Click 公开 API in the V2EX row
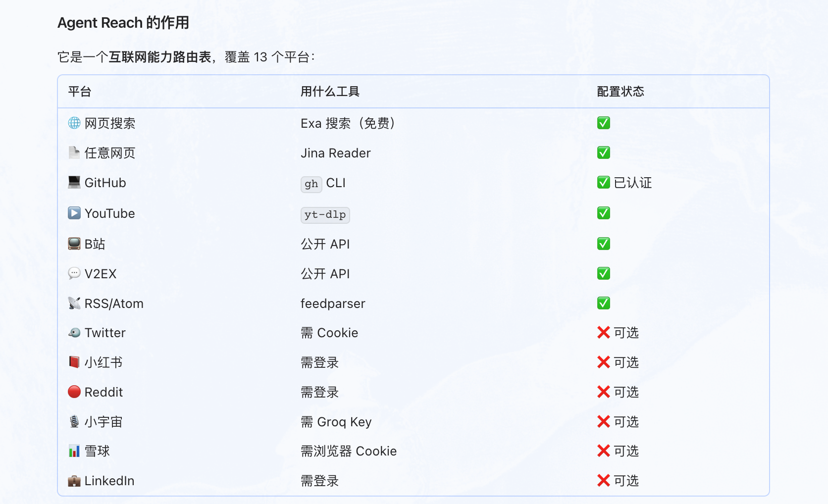 (x=325, y=274)
